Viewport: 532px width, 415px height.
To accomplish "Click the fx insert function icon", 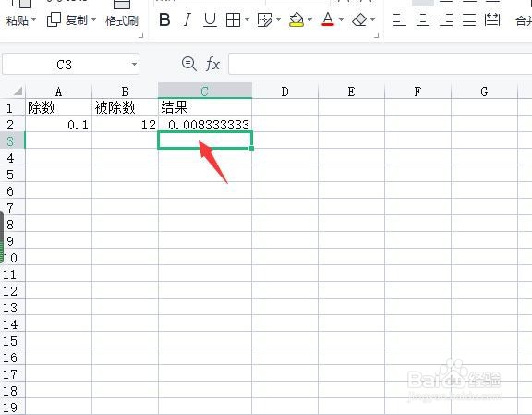I will [x=212, y=64].
